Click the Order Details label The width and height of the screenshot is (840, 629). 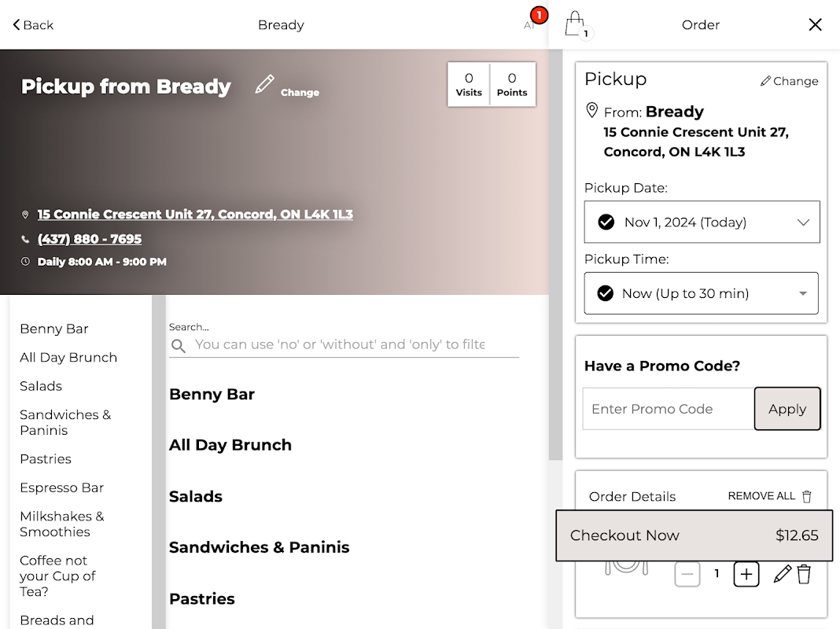click(632, 497)
